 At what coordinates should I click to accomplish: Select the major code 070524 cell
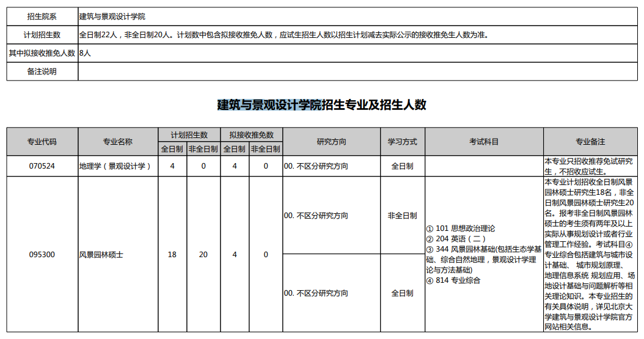point(42,166)
